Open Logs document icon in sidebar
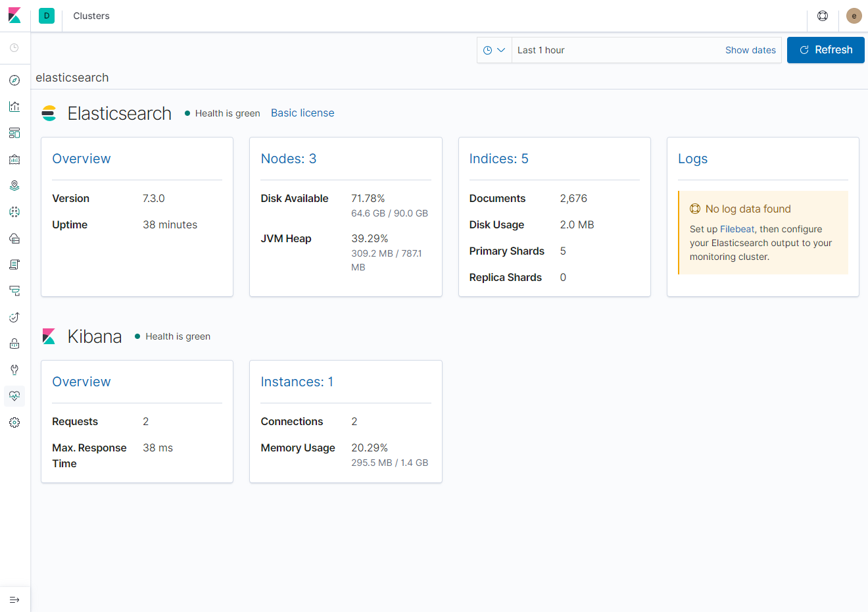The image size is (868, 612). tap(14, 265)
